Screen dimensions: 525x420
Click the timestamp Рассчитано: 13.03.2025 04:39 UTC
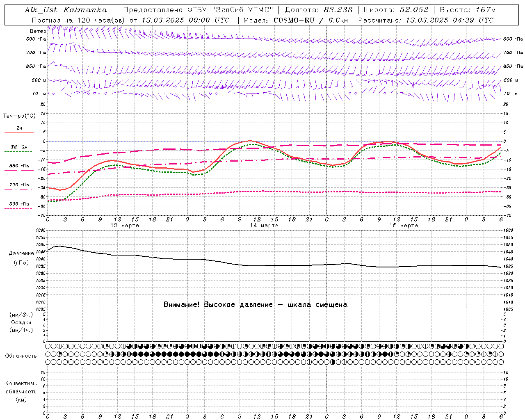(x=426, y=20)
